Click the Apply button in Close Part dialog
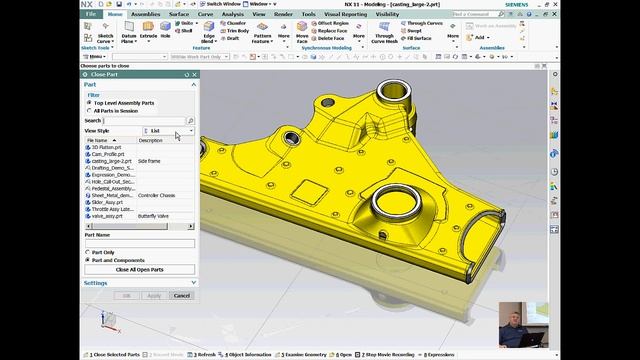 (x=154, y=296)
